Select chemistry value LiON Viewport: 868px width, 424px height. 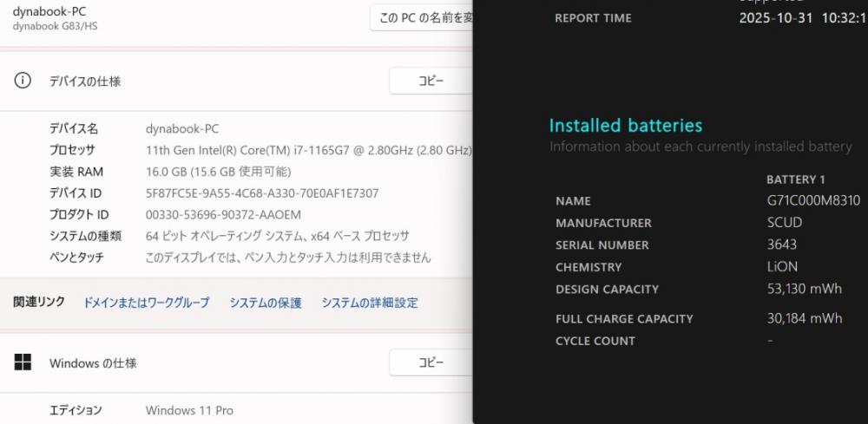pyautogui.click(x=782, y=266)
